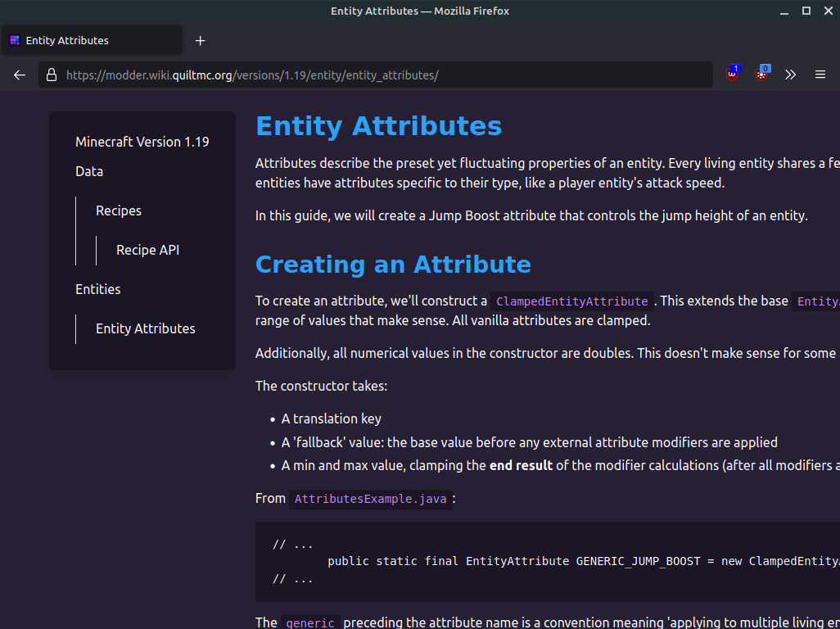Screen dimensions: 840x629
Task: Click the AttributesExample.java inline code
Action: click(371, 499)
